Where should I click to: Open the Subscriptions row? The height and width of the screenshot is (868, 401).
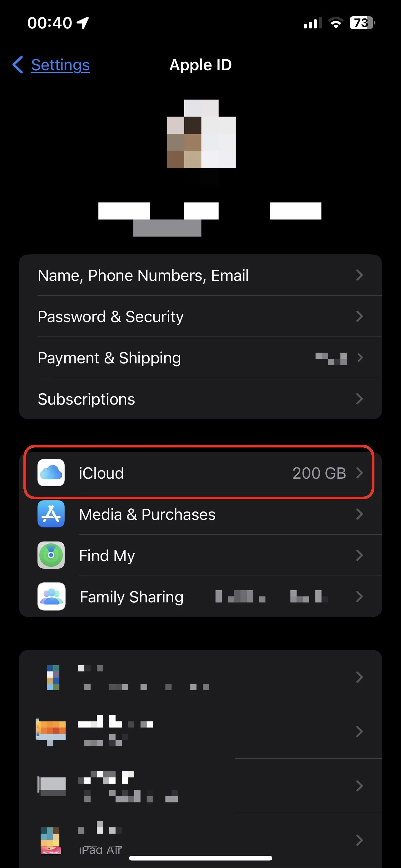87,399
